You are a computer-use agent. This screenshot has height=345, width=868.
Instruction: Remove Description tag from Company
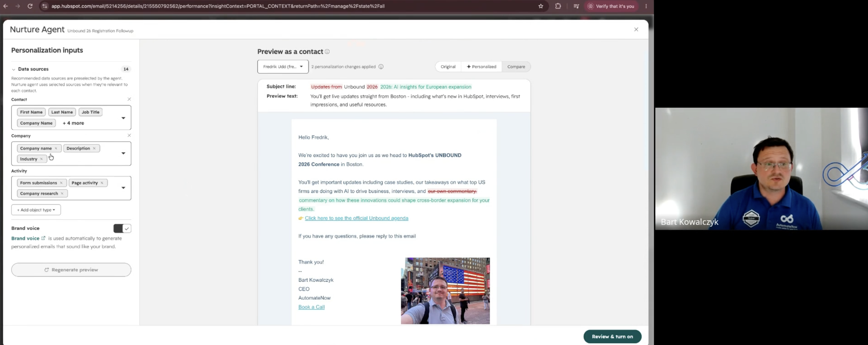click(x=94, y=148)
